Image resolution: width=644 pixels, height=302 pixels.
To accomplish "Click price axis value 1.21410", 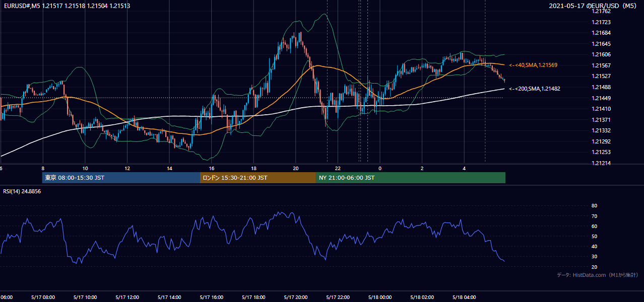I will click(600, 109).
